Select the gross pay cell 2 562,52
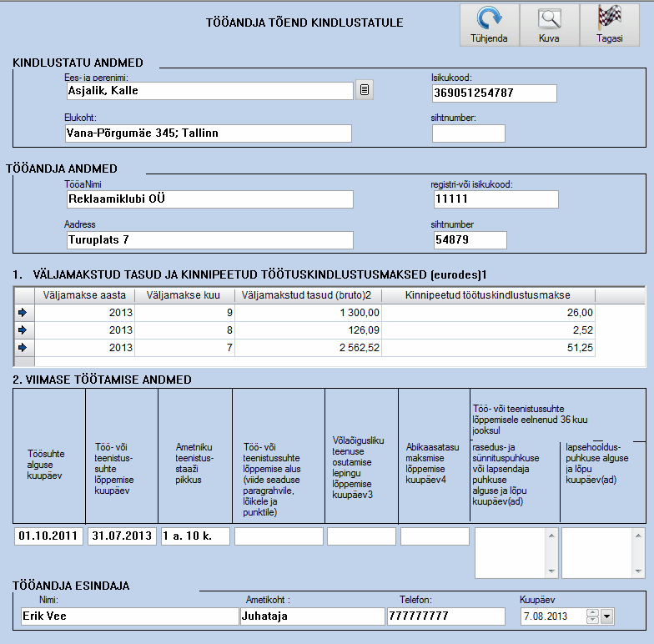 click(308, 347)
